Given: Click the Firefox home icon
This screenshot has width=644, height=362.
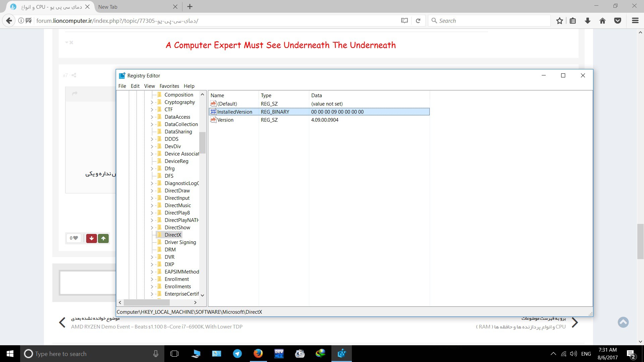Looking at the screenshot, I should (602, 21).
